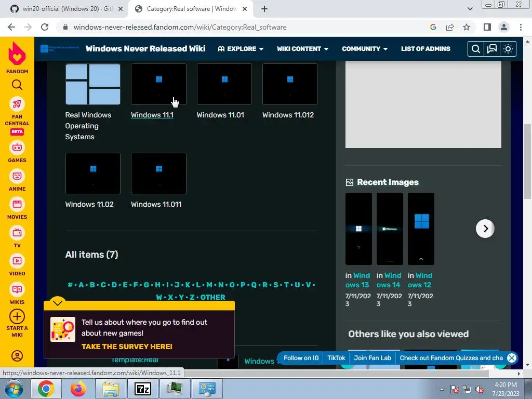Expand the Community menu
This screenshot has height=399, width=532.
pyautogui.click(x=364, y=49)
